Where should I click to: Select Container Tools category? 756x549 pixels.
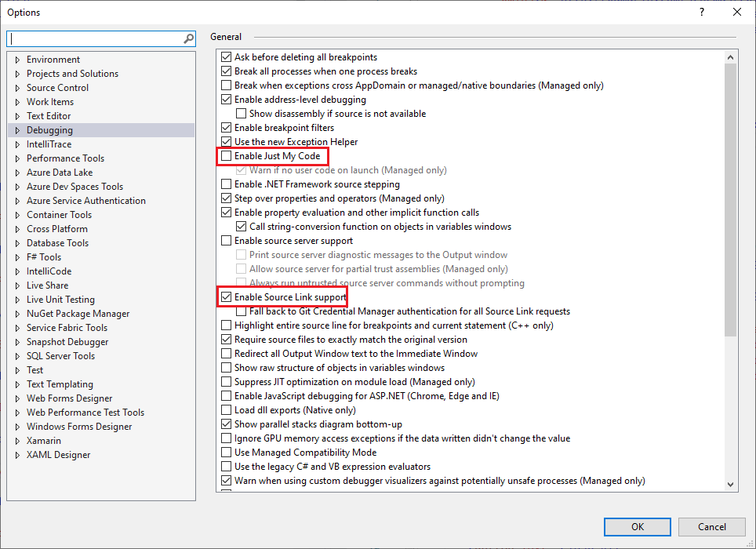coord(59,214)
